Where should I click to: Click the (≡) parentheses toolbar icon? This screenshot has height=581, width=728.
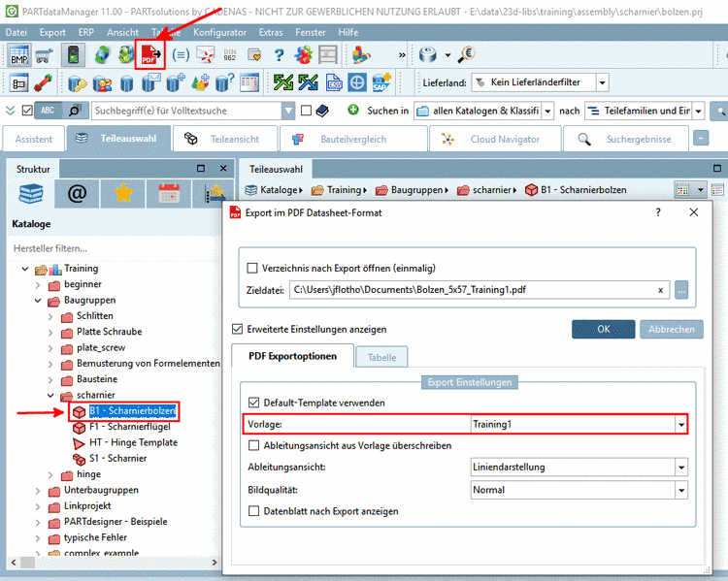(181, 55)
